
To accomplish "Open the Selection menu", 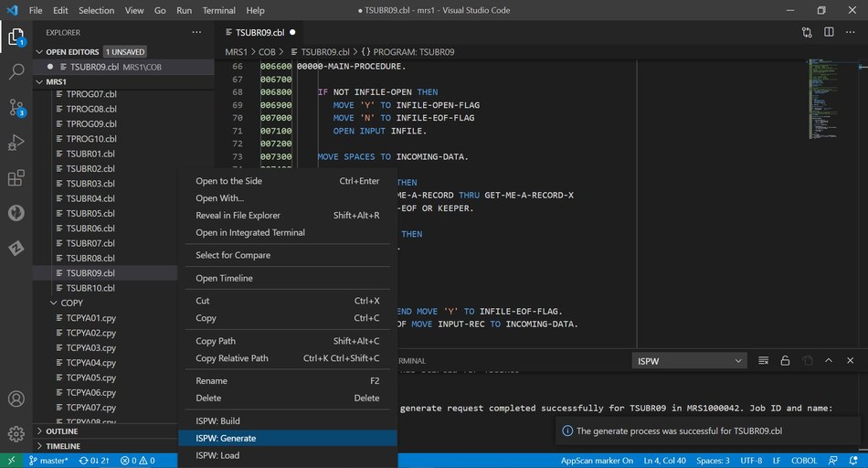I will click(x=96, y=10).
